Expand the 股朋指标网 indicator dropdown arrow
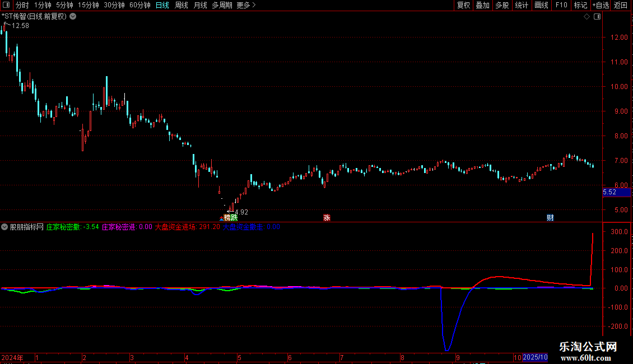Image resolution: width=633 pixels, height=364 pixels. click(x=4, y=227)
